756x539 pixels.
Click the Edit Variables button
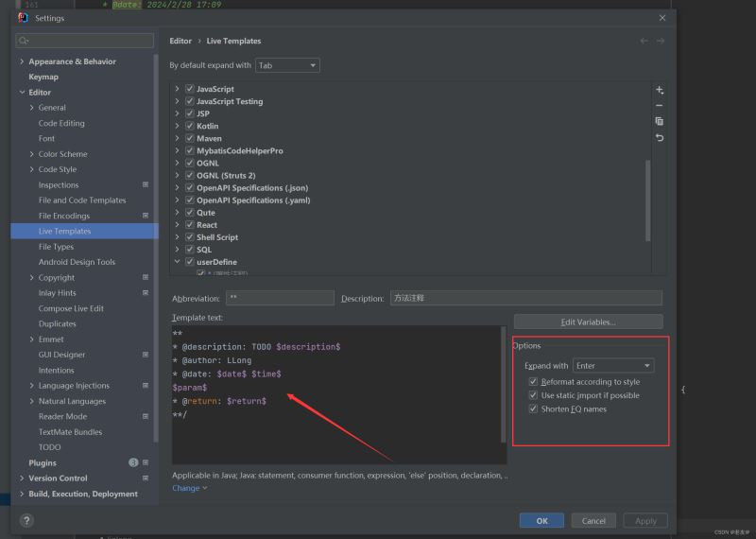588,322
